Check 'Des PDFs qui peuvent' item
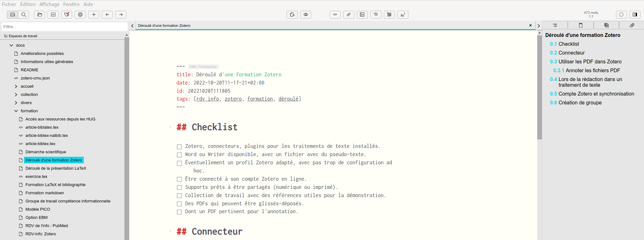644x240 pixels. tap(179, 204)
